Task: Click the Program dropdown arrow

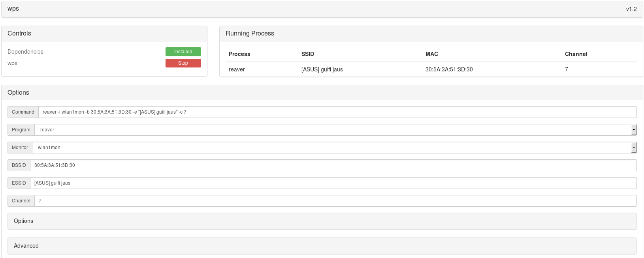Action: click(634, 130)
